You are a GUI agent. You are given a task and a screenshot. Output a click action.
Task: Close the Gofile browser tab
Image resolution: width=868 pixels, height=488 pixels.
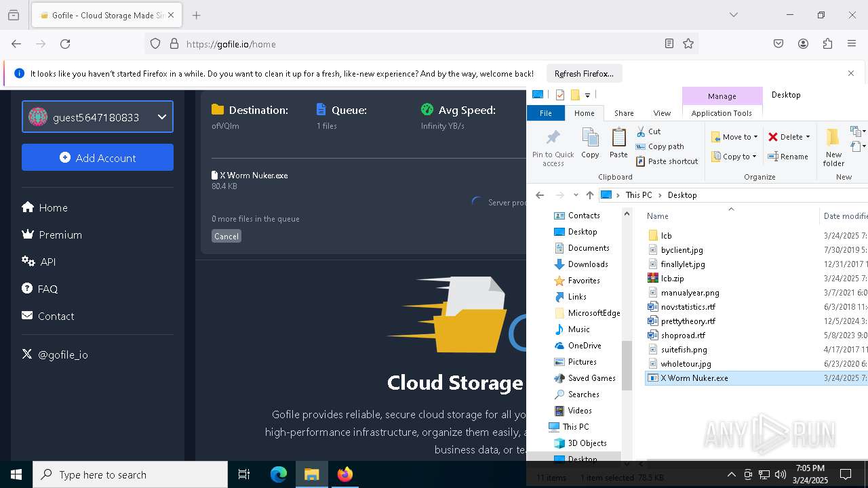[x=171, y=15]
